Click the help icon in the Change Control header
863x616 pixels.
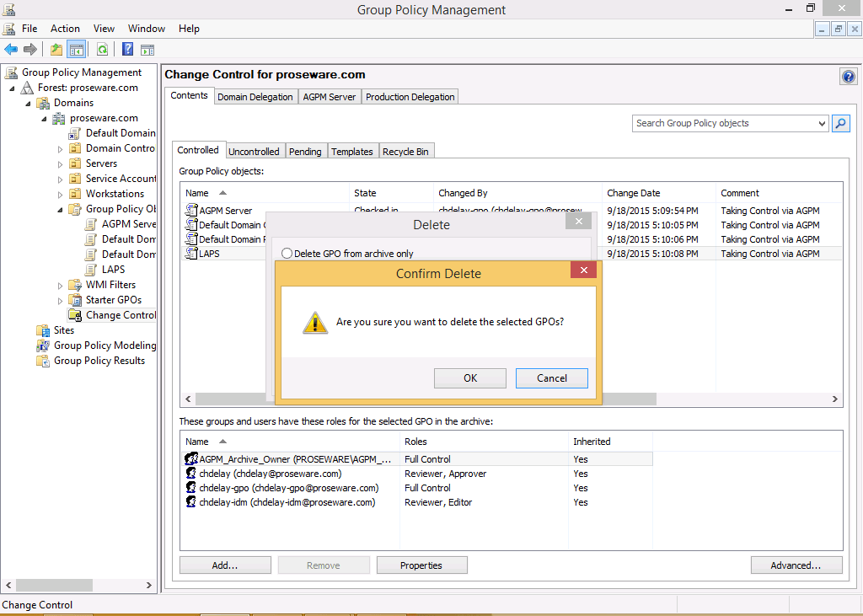coord(848,77)
